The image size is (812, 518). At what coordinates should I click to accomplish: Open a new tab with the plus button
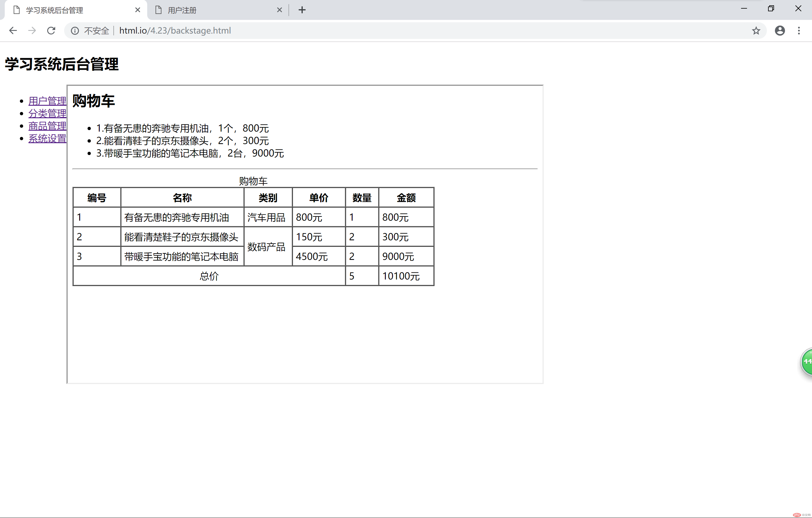(x=302, y=10)
